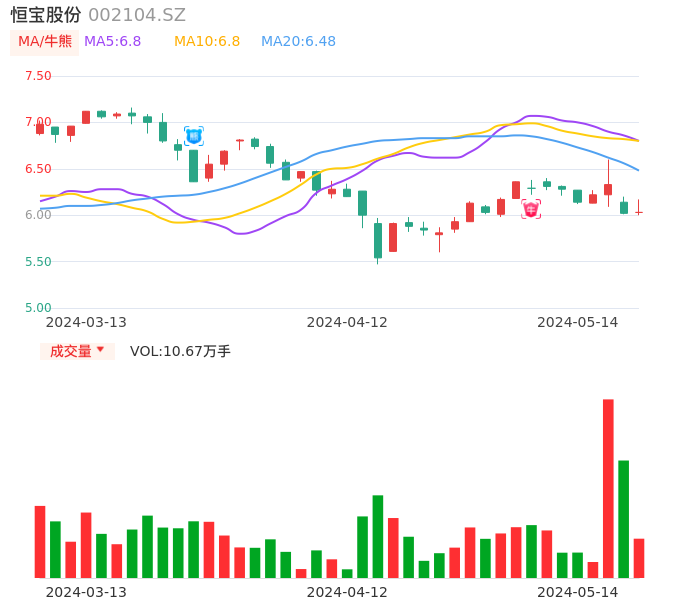Click the blue marker icon on the candlestick chart
Image resolution: width=686 pixels, height=606 pixels.
point(193,135)
